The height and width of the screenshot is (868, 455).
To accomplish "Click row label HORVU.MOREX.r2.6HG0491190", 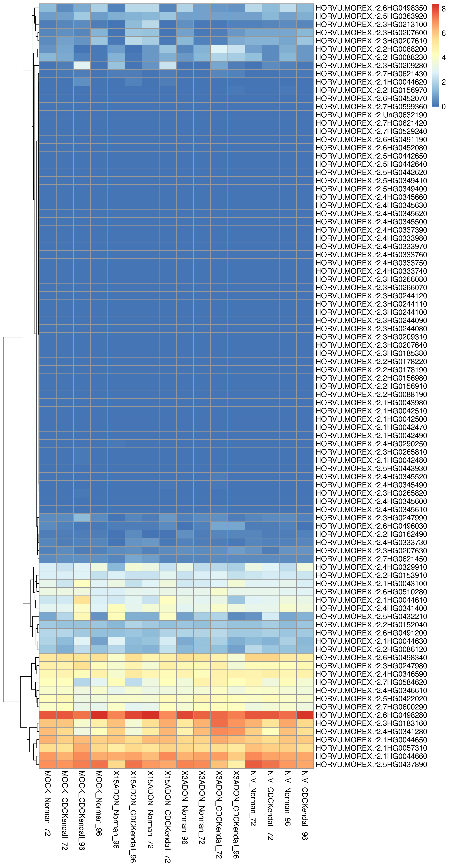I will (371, 139).
